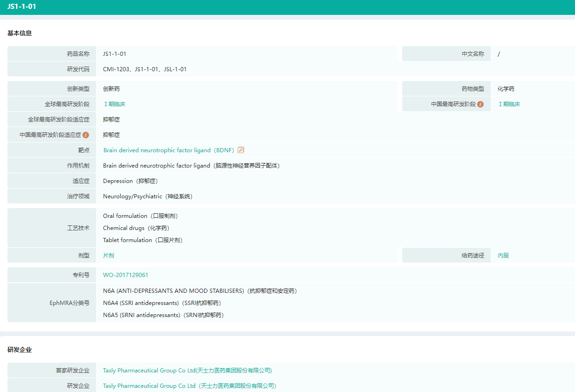Click the 化学药 drug type value
This screenshot has width=575, height=392.
pyautogui.click(x=506, y=89)
